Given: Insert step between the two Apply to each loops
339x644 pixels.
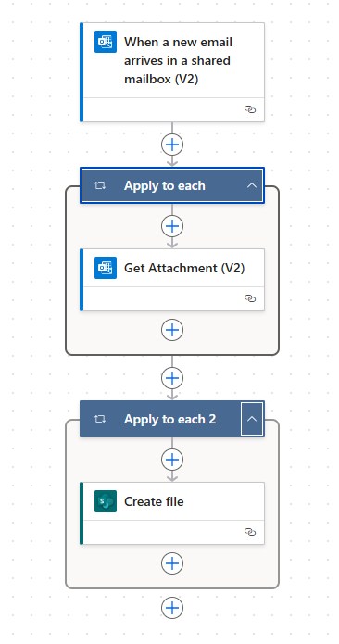Looking at the screenshot, I should [172, 378].
